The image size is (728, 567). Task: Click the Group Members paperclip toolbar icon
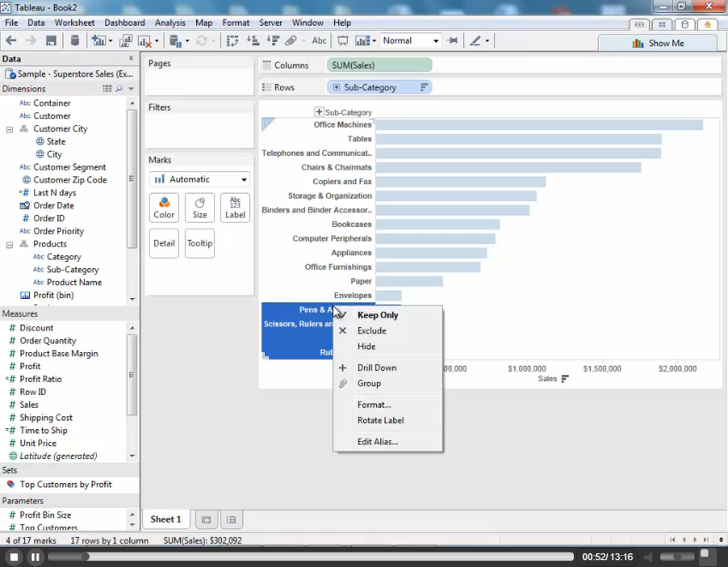pos(291,40)
